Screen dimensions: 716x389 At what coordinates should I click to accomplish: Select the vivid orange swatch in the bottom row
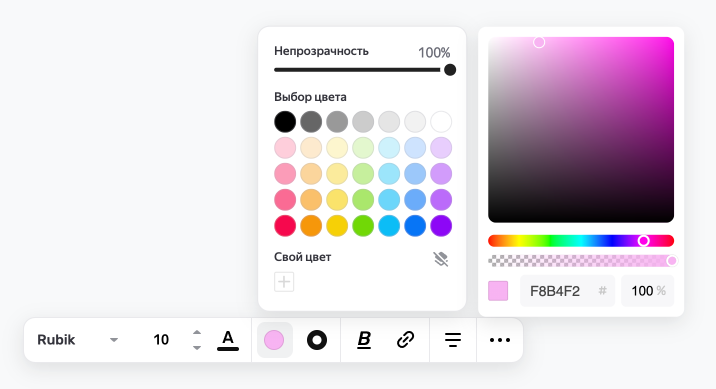(x=311, y=226)
